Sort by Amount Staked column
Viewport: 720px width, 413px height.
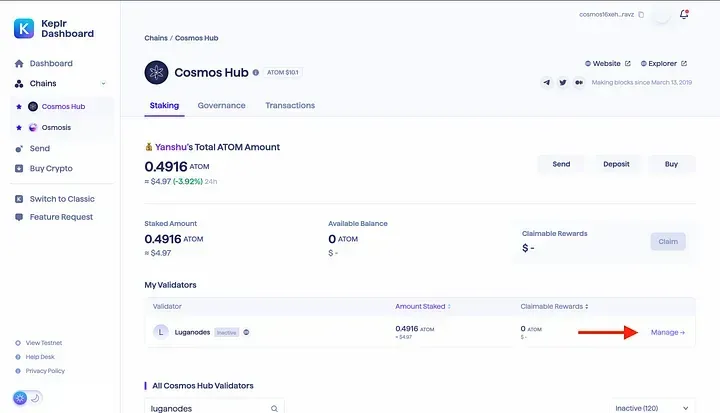click(x=423, y=306)
